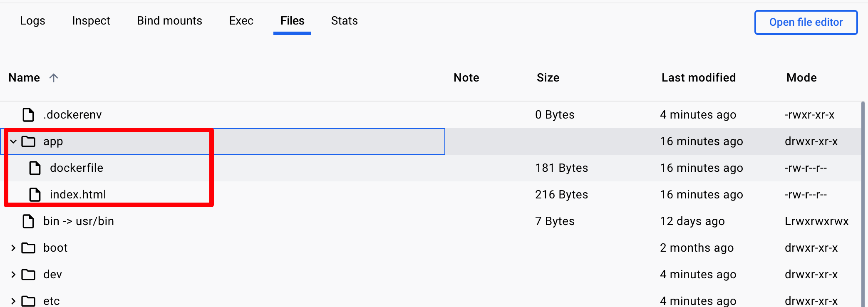Image resolution: width=868 pixels, height=307 pixels.
Task: Collapse the app folder chevron
Action: [13, 141]
